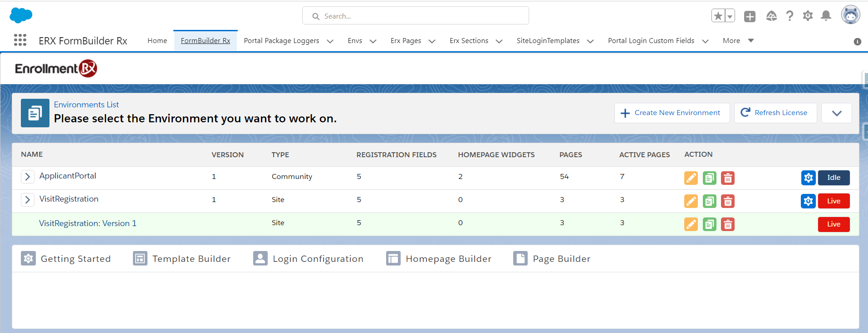
Task: Open the VisitRegistration: Version 1 link
Action: (x=88, y=223)
